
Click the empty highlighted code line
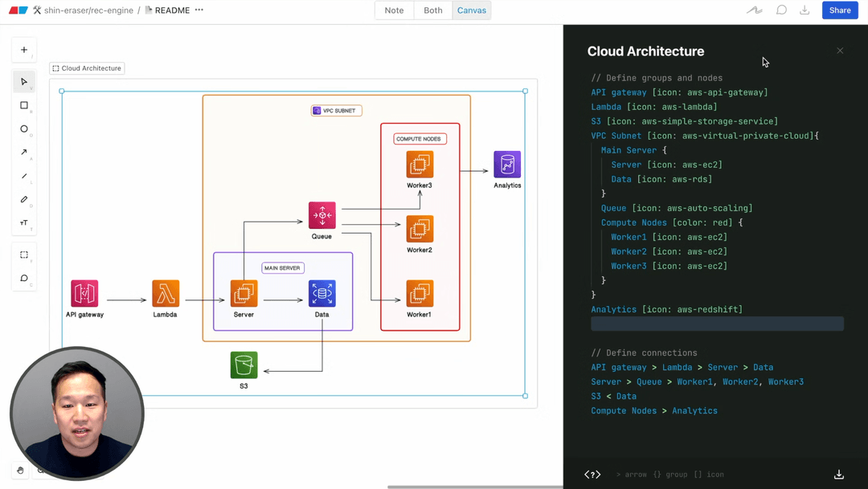[717, 324]
